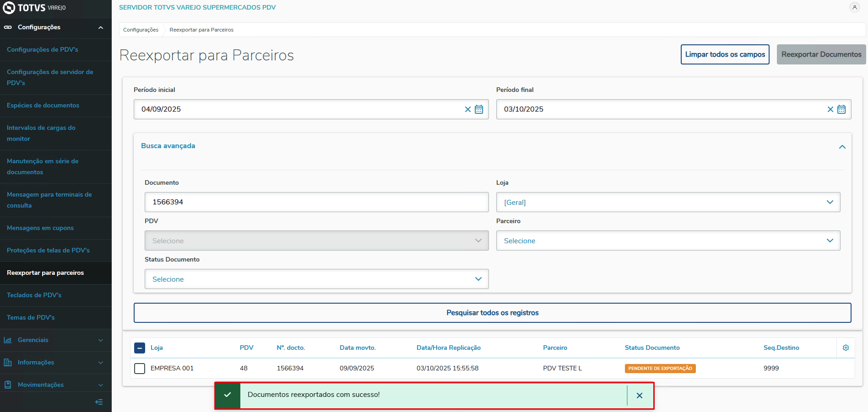
Task: Open table column settings gear
Action: (846, 348)
